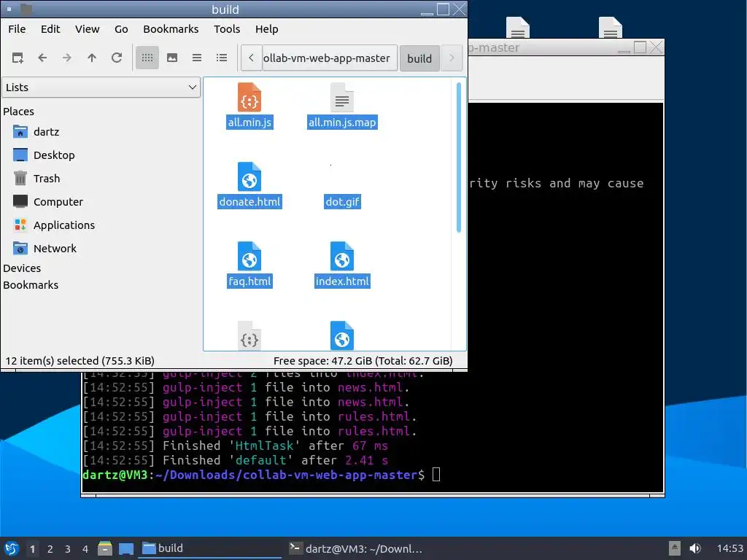The height and width of the screenshot is (560, 747).
Task: Activate the terminal taskbar entry
Action: coord(356,548)
